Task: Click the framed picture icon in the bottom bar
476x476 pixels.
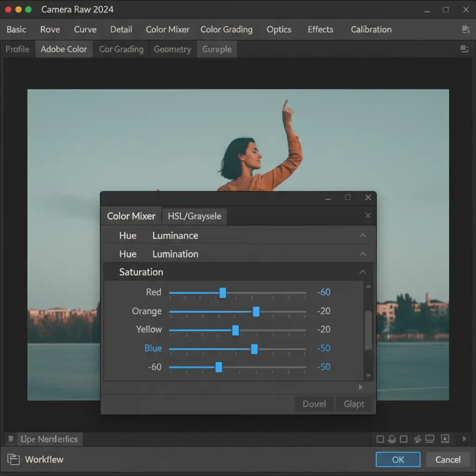Action: pyautogui.click(x=445, y=439)
